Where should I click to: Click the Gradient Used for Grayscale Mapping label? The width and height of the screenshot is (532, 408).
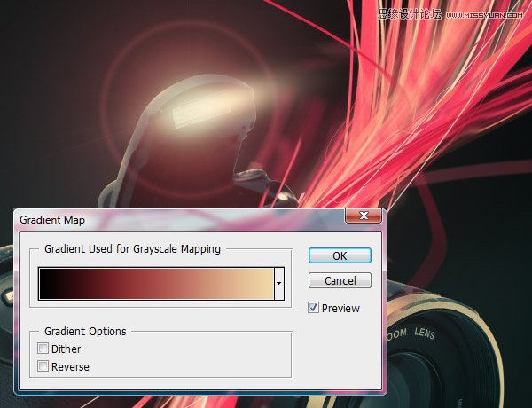click(133, 249)
